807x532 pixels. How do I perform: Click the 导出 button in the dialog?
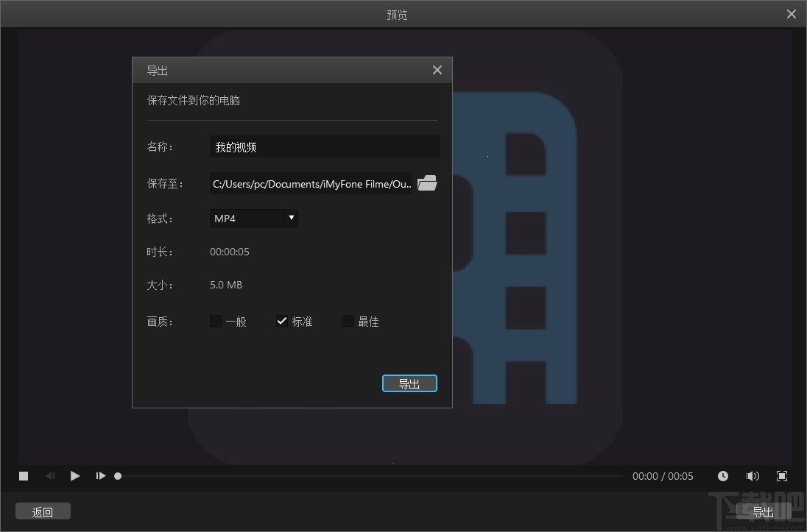click(x=409, y=383)
